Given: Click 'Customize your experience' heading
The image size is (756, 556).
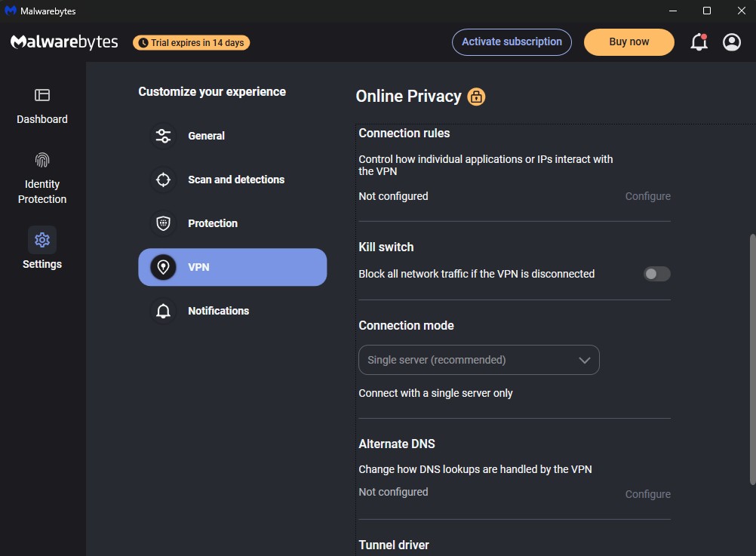Looking at the screenshot, I should (212, 91).
